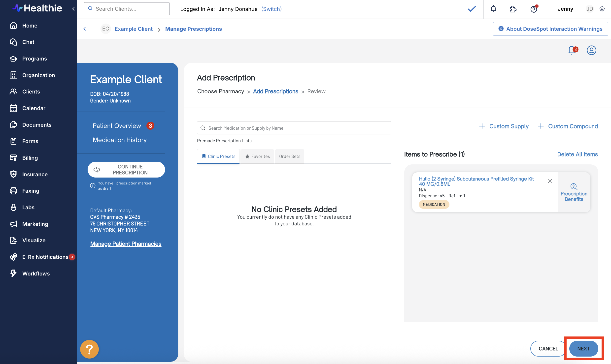Open the DoseSpot user profile icon
Image resolution: width=611 pixels, height=364 pixels.
(591, 50)
